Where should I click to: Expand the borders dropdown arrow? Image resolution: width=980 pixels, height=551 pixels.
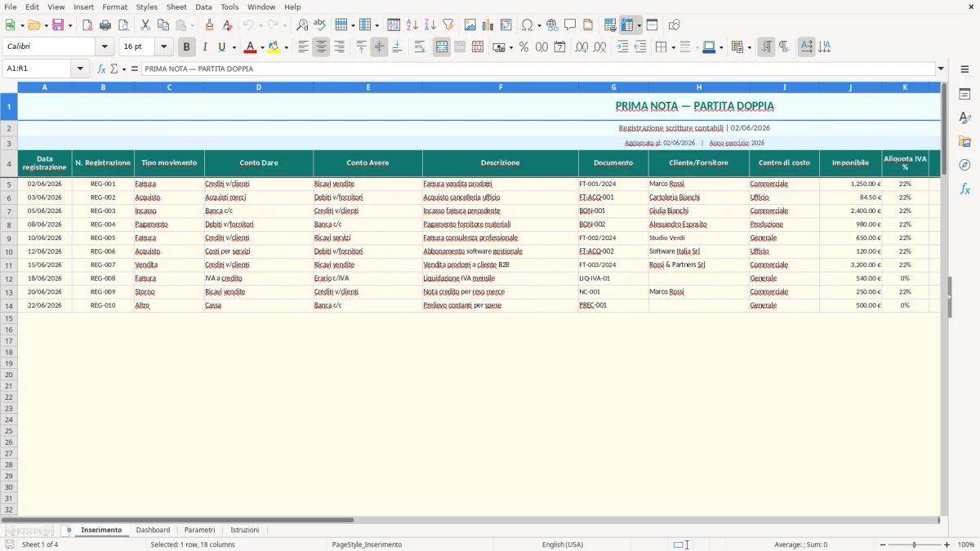[x=672, y=47]
